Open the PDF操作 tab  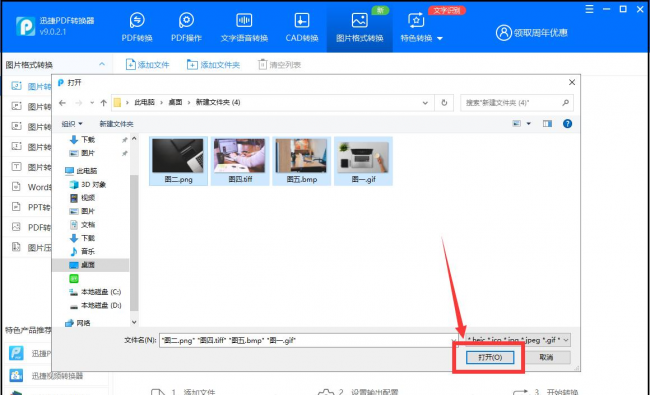click(186, 28)
